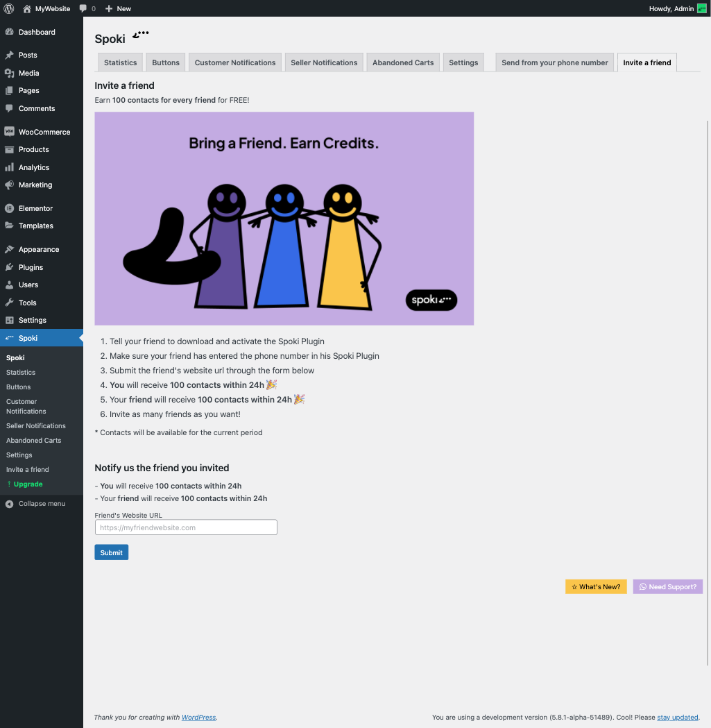
Task: Click the Pages icon in sidebar
Action: click(x=9, y=90)
